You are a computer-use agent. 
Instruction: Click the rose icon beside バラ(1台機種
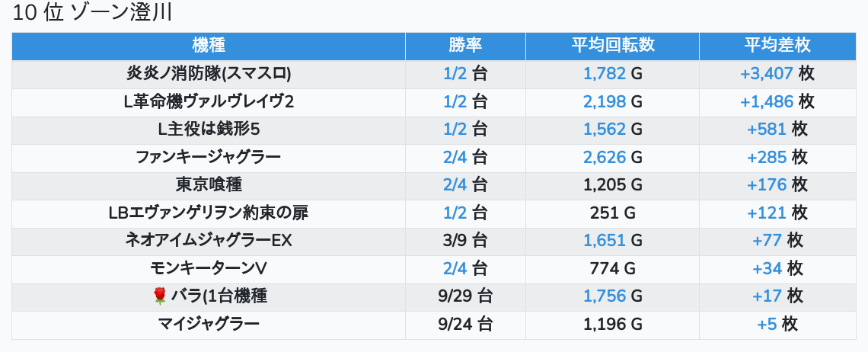159,296
